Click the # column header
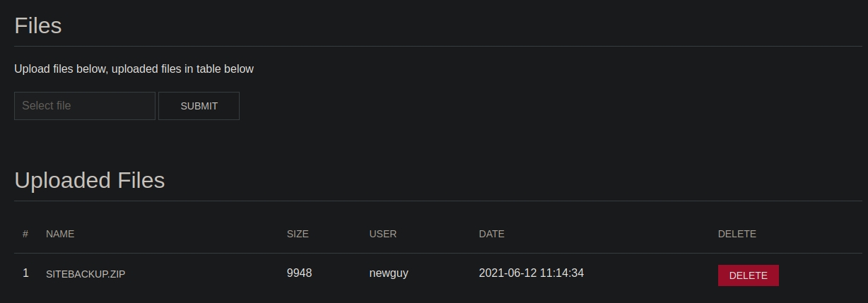Image resolution: width=868 pixels, height=303 pixels. 25,234
